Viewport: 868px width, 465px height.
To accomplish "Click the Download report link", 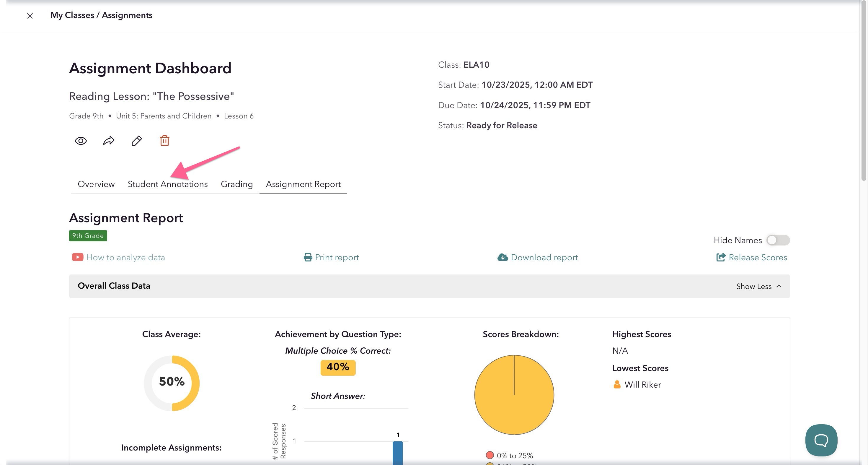I will point(544,257).
